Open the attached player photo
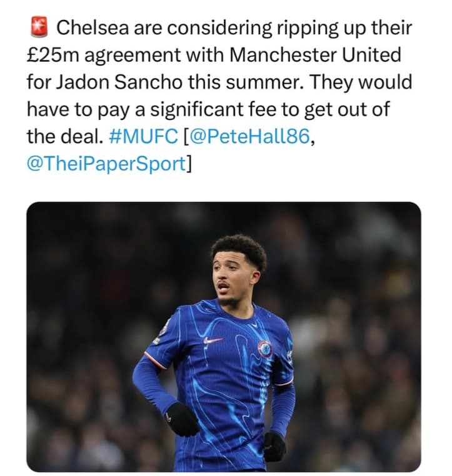Viewport: 452px width, 476px height. (x=223, y=336)
